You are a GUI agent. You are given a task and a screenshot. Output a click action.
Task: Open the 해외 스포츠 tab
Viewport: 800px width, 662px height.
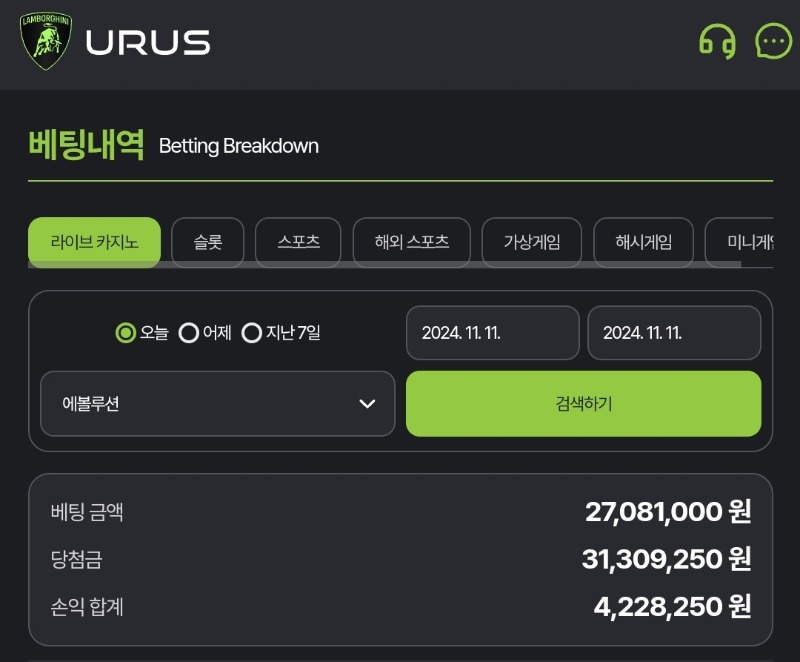pyautogui.click(x=412, y=242)
